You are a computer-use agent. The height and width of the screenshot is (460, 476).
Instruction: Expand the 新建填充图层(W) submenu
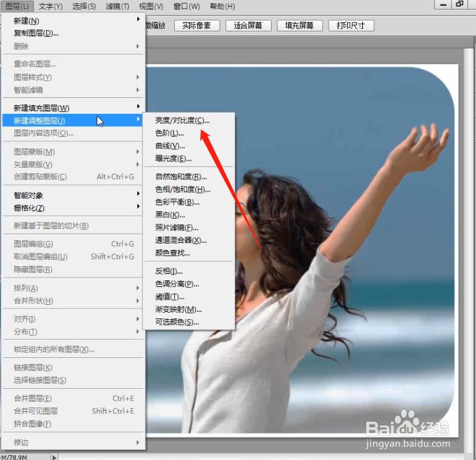pyautogui.click(x=73, y=108)
